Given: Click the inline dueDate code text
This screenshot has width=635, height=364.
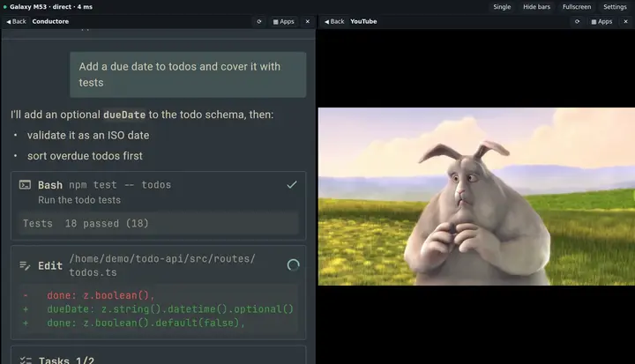Looking at the screenshot, I should coord(124,115).
